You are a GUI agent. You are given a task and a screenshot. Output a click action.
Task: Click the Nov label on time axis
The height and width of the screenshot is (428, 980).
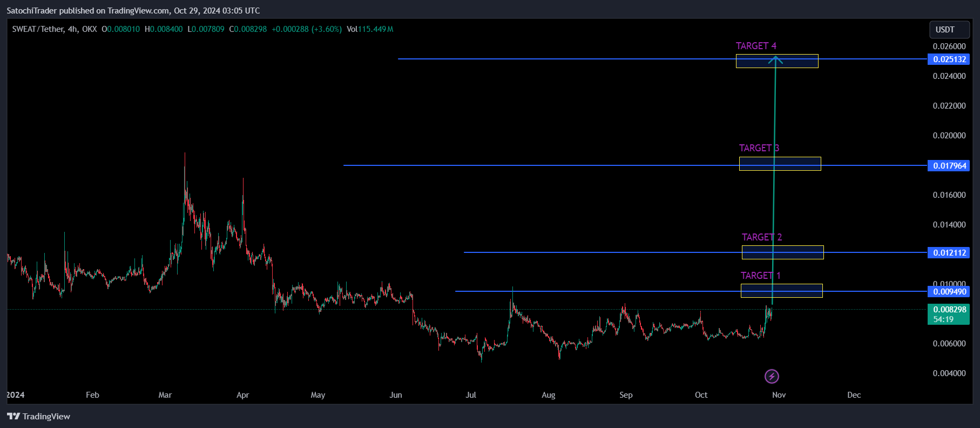[779, 395]
